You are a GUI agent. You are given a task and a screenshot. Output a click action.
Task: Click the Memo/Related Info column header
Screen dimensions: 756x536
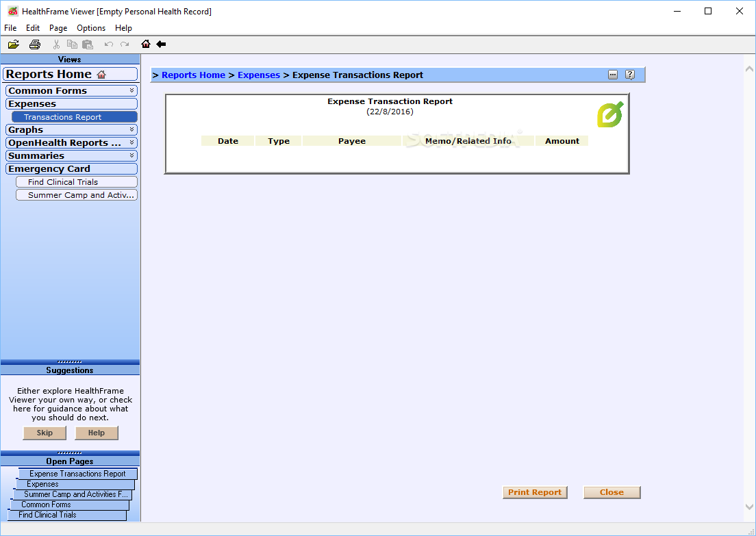click(x=468, y=141)
